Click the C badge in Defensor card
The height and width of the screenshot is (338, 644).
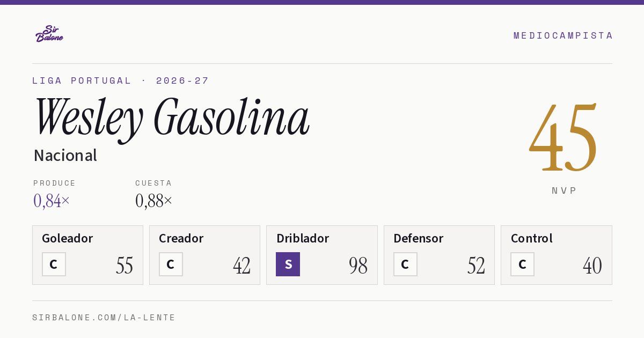[x=405, y=264]
